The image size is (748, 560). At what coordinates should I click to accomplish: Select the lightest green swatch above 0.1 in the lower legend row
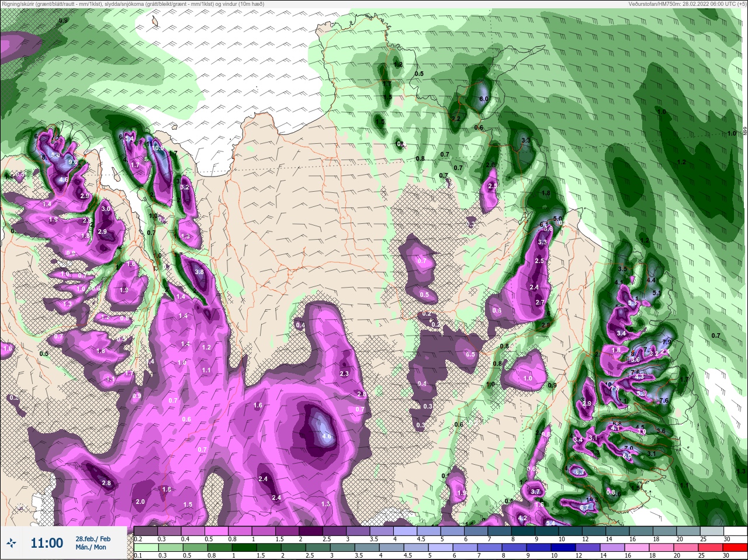click(x=146, y=547)
